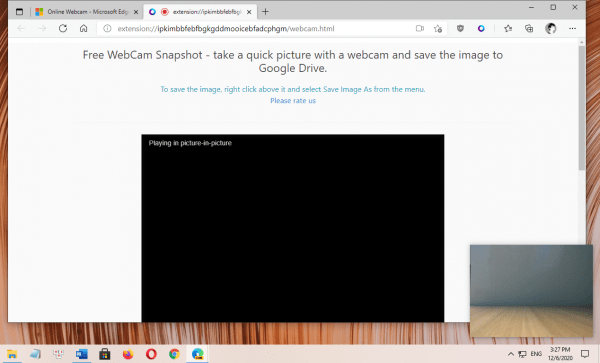This screenshot has width=600, height=363.
Task: Open Edge settings and more menu
Action: pyautogui.click(x=572, y=28)
